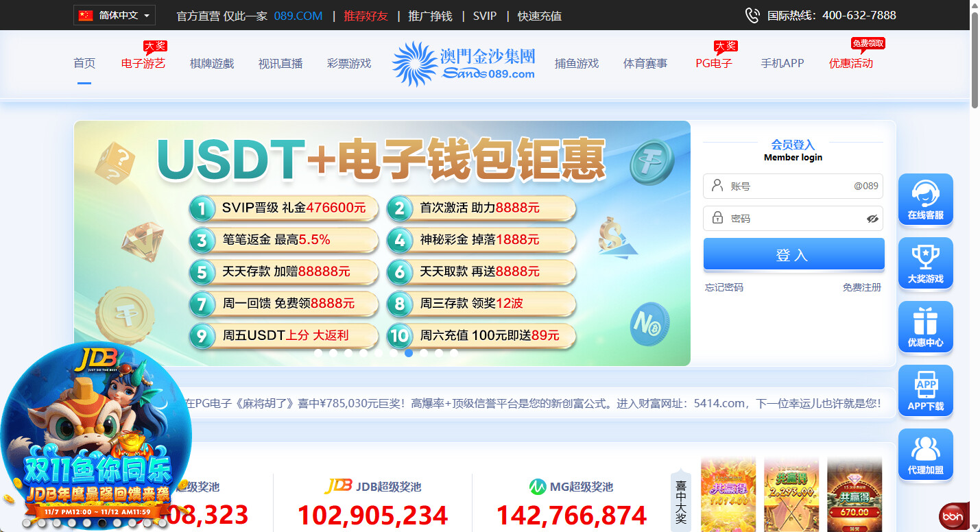Select the first banner carousel dot
Viewport: 980px width, 532px height.
point(318,353)
